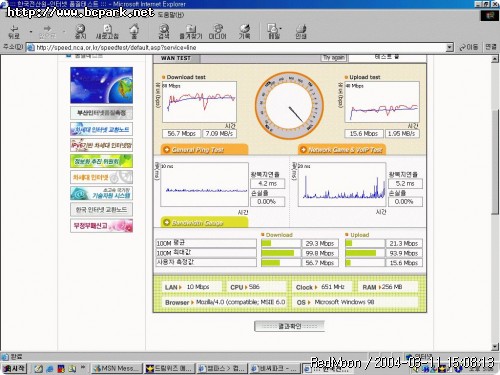
Task: Click the 29.3 Mbps value cell
Action: (320, 243)
